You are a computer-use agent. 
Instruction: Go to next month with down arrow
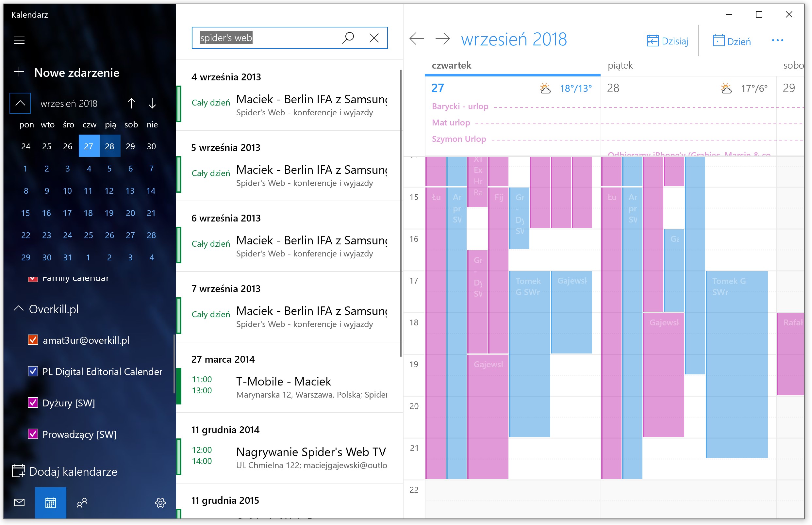click(152, 103)
